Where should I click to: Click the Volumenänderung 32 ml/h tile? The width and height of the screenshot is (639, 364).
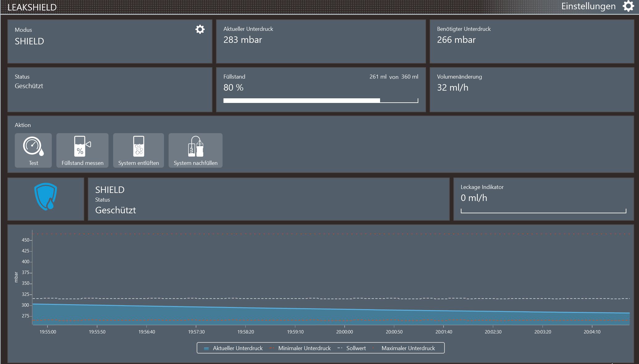click(531, 89)
